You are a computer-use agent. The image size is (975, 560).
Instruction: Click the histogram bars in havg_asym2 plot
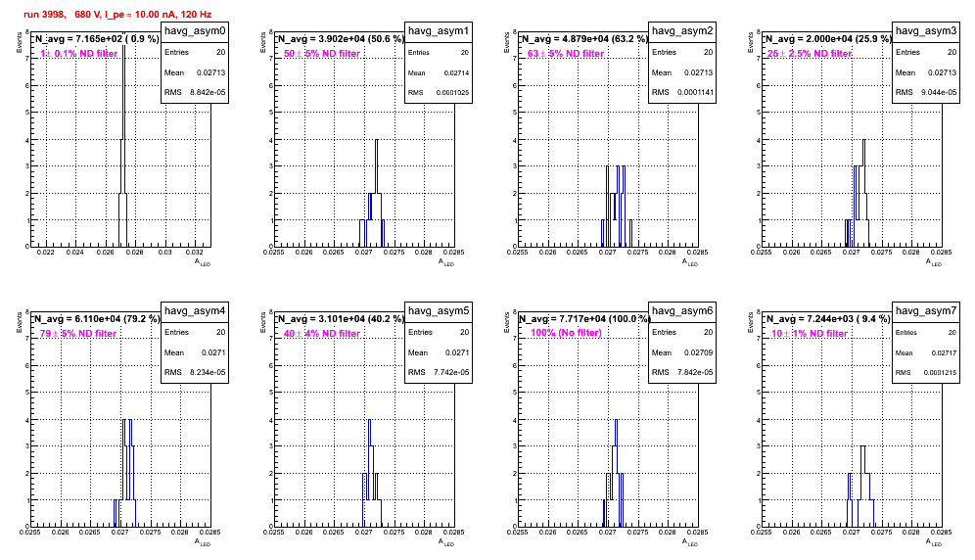pos(617,206)
